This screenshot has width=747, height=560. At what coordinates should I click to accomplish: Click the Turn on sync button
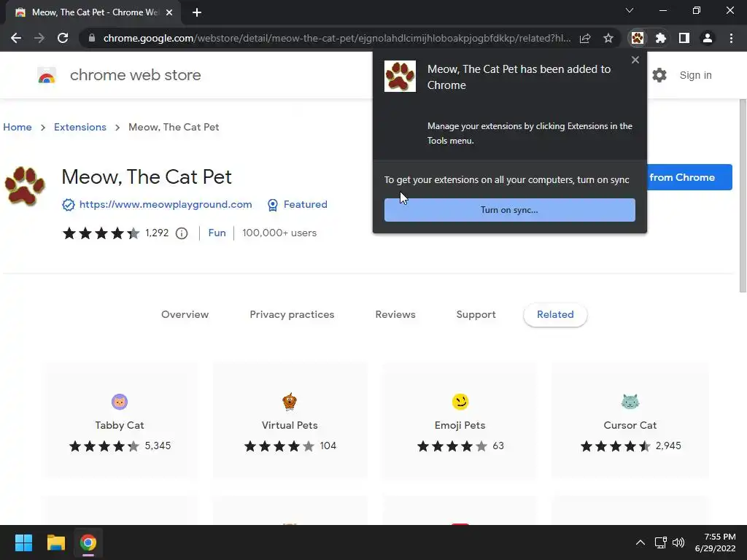(510, 210)
